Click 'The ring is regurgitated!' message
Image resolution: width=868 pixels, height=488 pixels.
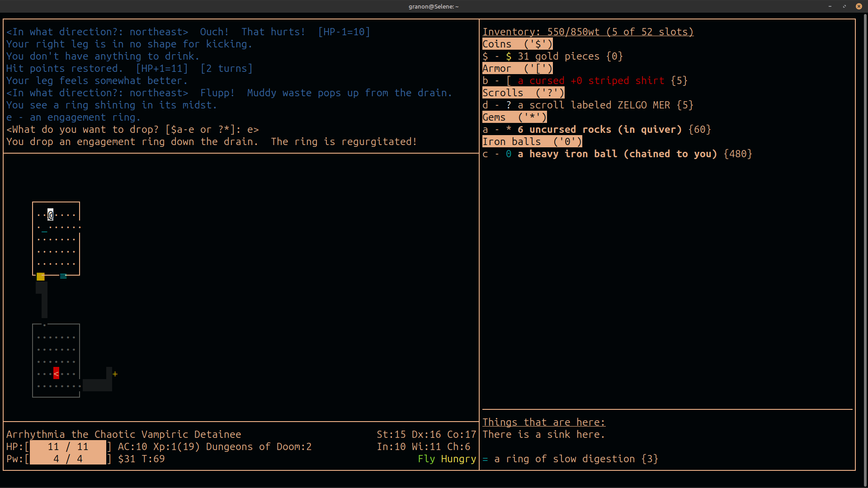point(344,142)
